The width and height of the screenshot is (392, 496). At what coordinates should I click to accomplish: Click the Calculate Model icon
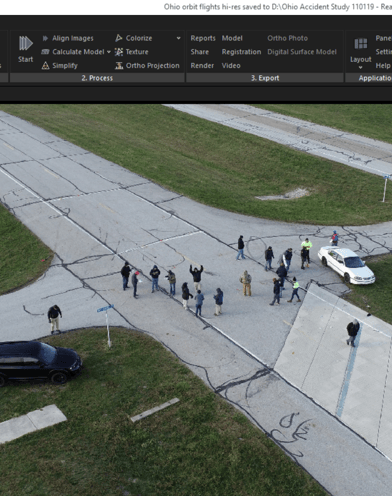(45, 52)
